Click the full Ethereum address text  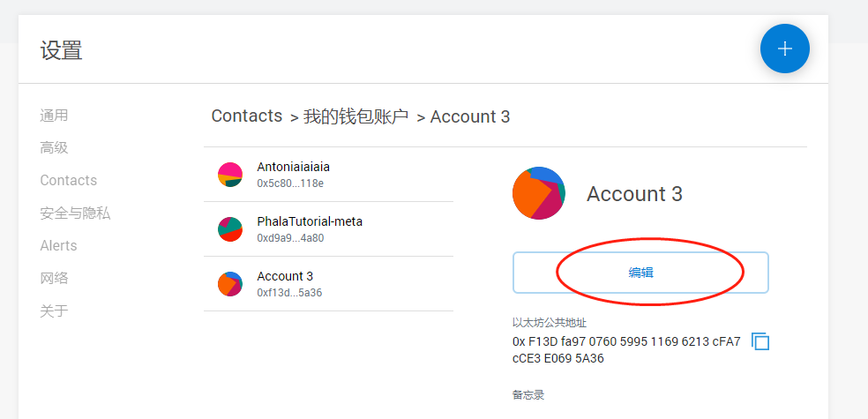(x=626, y=350)
